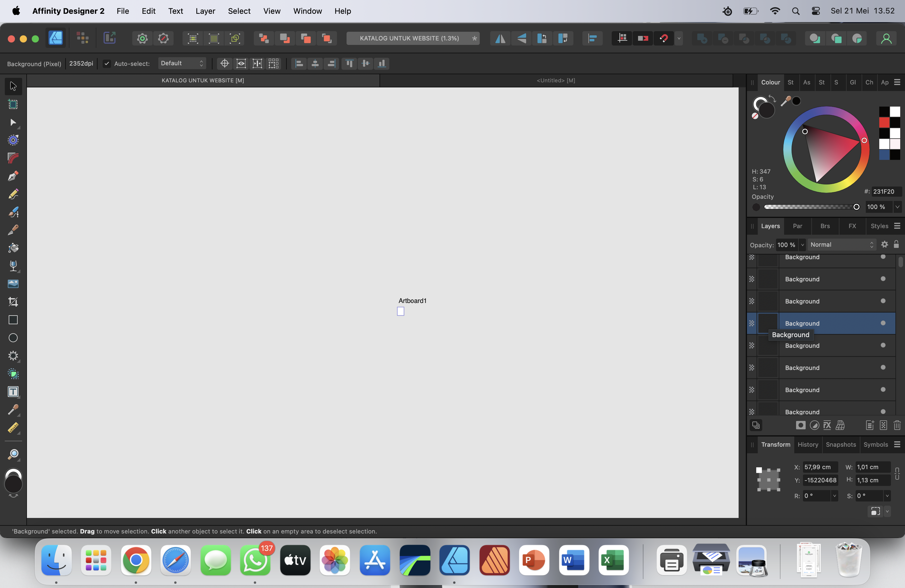Activate the Zoom tool
Image resolution: width=905 pixels, height=588 pixels.
pos(13,455)
